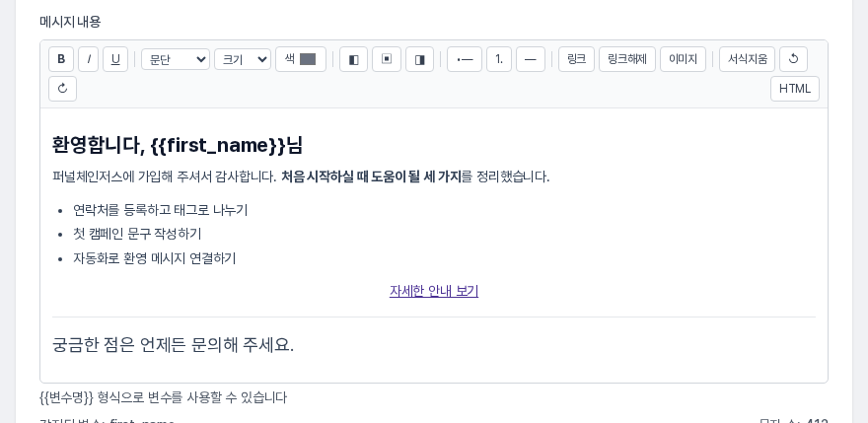Toggle italic formatting with I button
This screenshot has width=868, height=423.
coord(89,59)
